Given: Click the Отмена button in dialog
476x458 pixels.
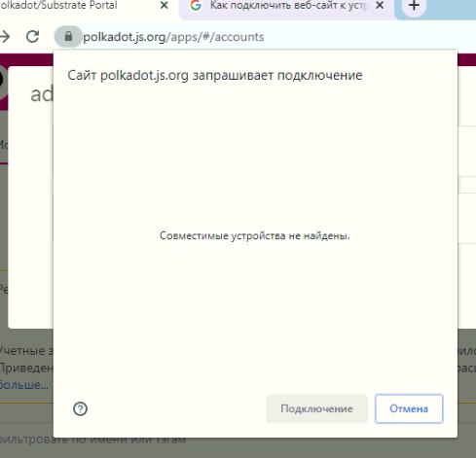Looking at the screenshot, I should [409, 408].
